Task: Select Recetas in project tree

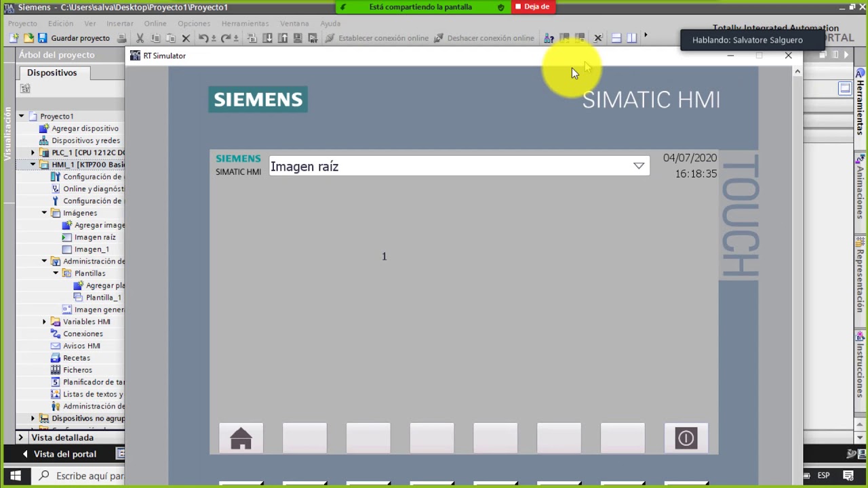Action: tap(71, 358)
